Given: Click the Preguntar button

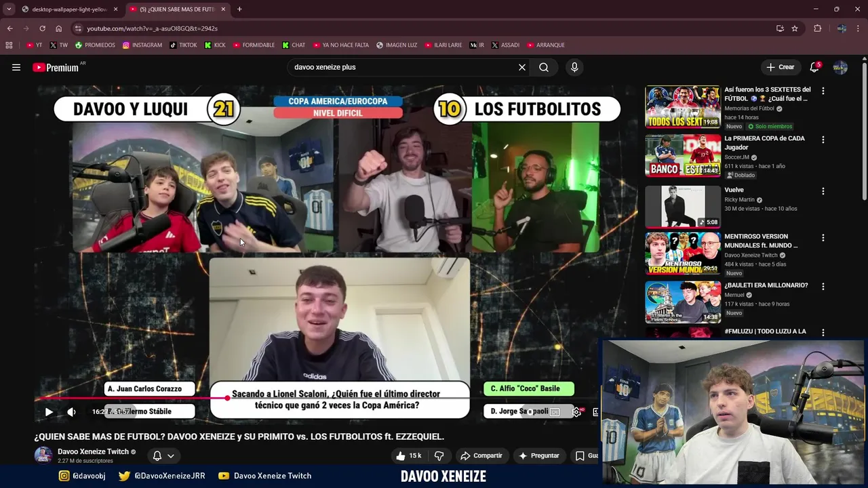Looking at the screenshot, I should click(x=539, y=455).
